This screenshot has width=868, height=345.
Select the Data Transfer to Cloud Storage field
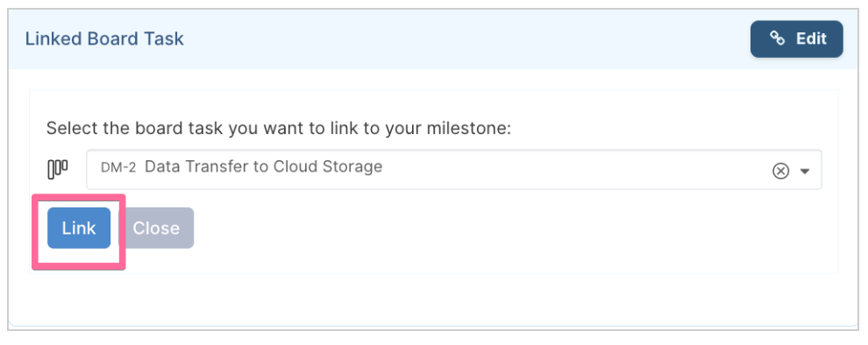coord(454,169)
